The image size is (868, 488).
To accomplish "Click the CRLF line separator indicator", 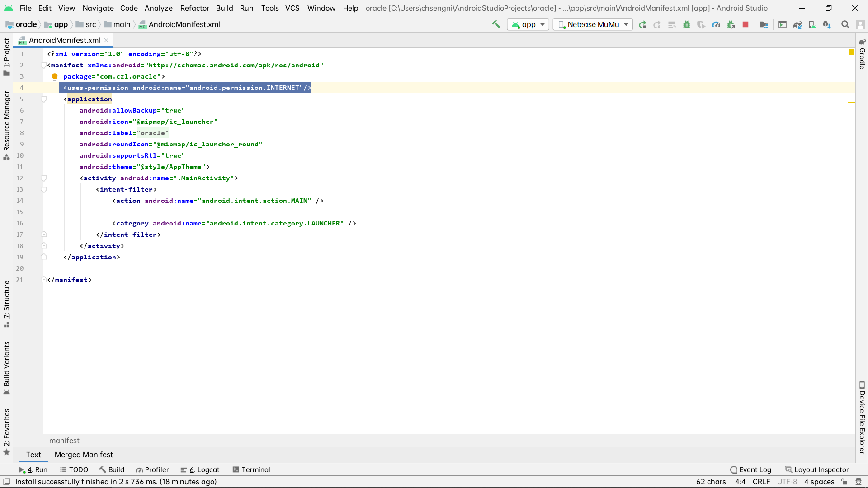I will tap(761, 482).
